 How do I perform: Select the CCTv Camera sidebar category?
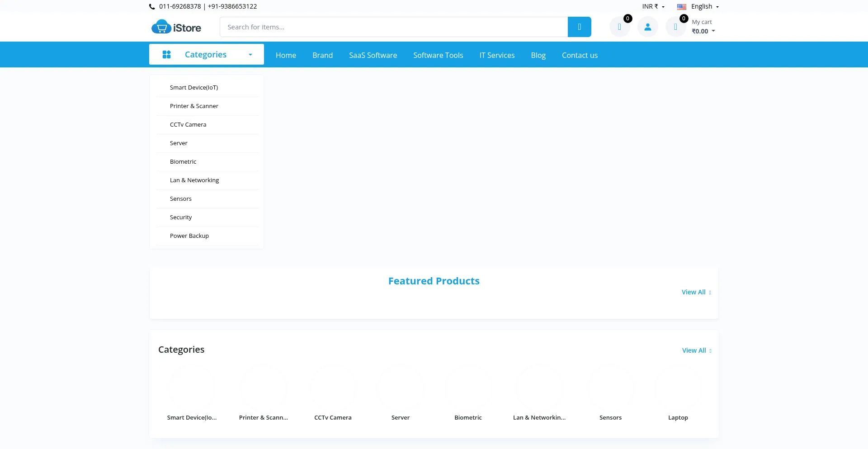188,124
